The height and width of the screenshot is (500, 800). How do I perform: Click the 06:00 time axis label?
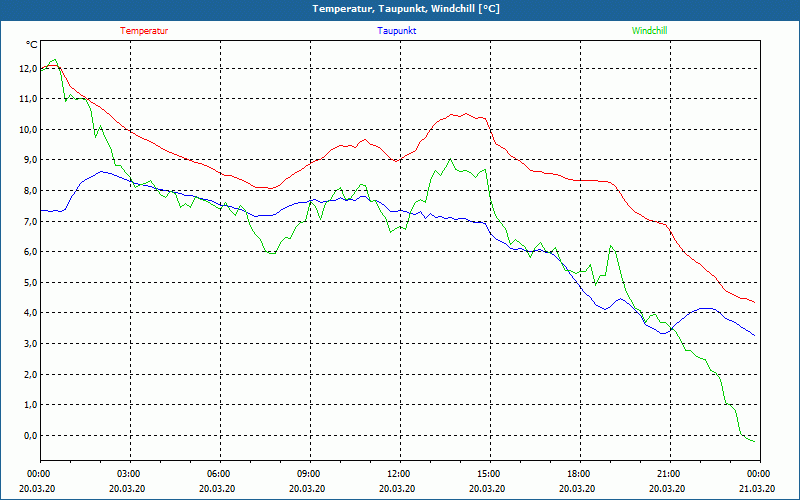pos(220,474)
